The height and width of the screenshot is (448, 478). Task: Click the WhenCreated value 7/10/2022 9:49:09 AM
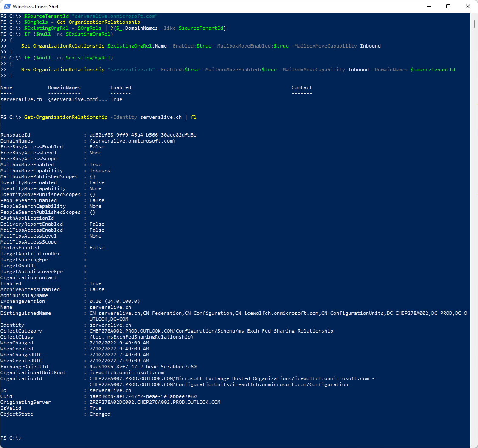coord(119,349)
